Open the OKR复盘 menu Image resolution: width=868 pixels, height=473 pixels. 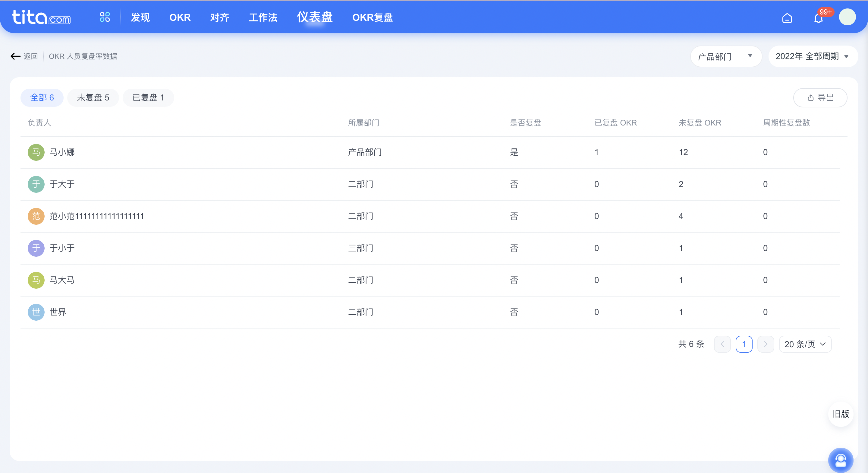[373, 17]
